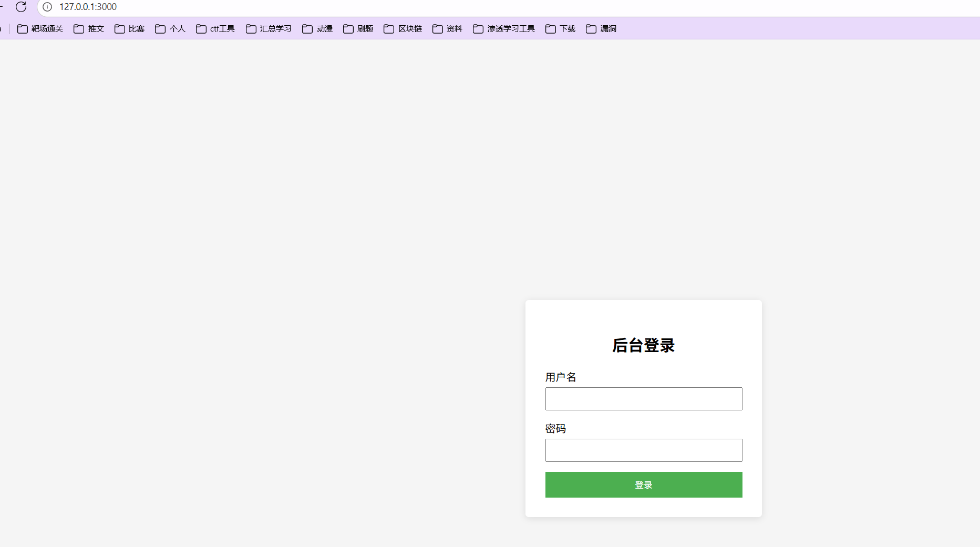Click the 后台登录 heading text
The image size is (980, 547).
[644, 345]
